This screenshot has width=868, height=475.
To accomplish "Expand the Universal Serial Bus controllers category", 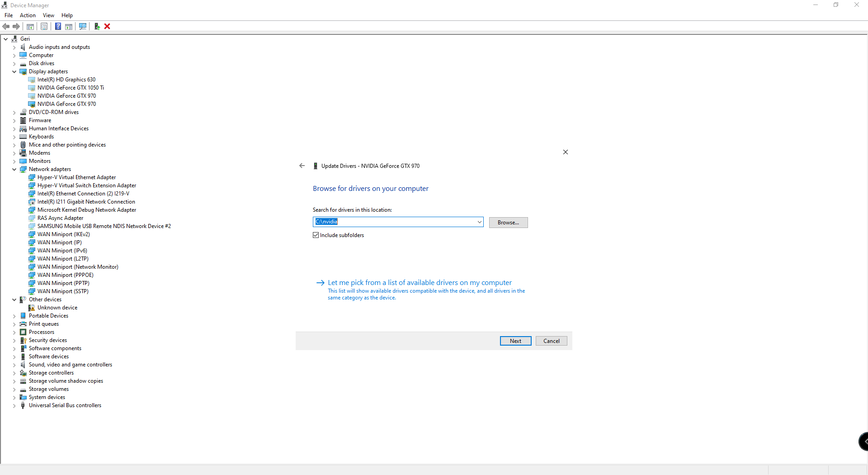I will [x=14, y=405].
